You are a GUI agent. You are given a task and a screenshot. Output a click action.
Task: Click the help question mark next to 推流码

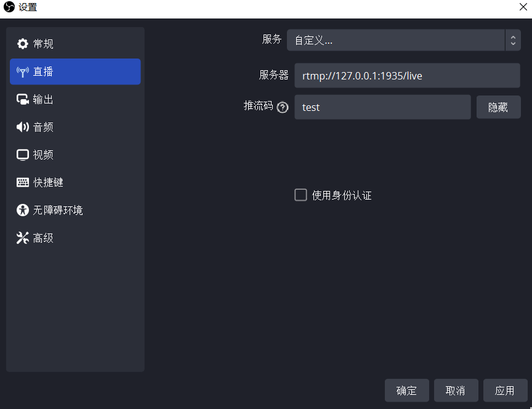pos(282,108)
